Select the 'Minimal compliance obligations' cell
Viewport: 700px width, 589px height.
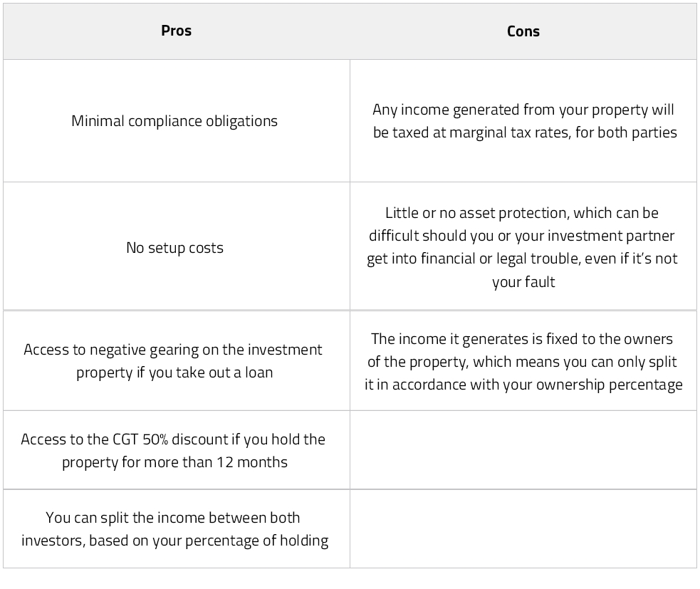coord(177,120)
